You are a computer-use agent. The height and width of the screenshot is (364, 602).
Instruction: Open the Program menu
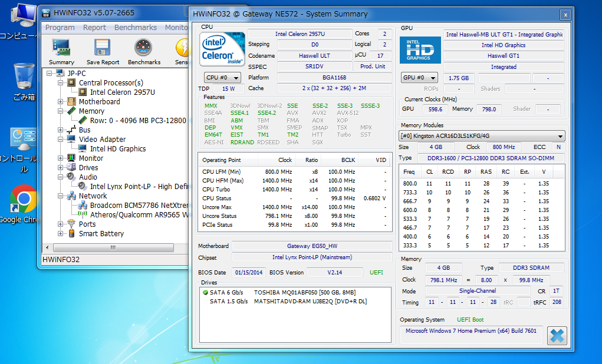[60, 28]
